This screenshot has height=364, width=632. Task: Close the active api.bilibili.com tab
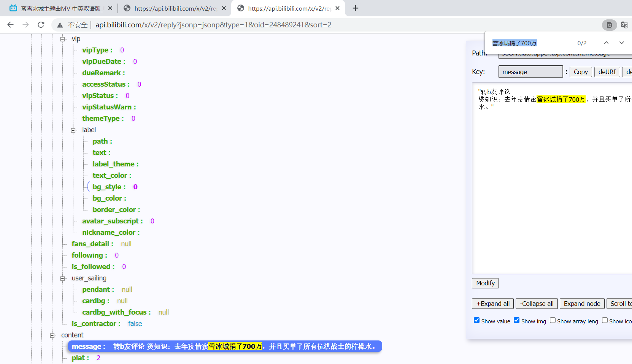click(337, 8)
